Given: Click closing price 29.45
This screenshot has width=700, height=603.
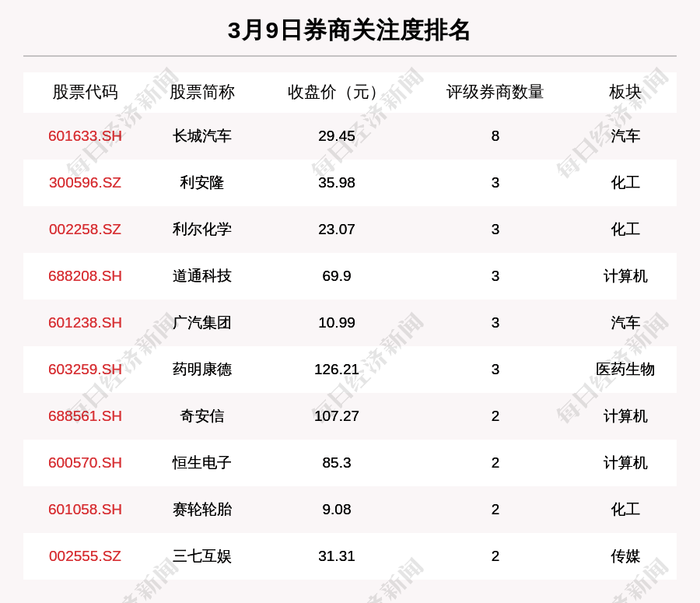Looking at the screenshot, I should tap(337, 136).
